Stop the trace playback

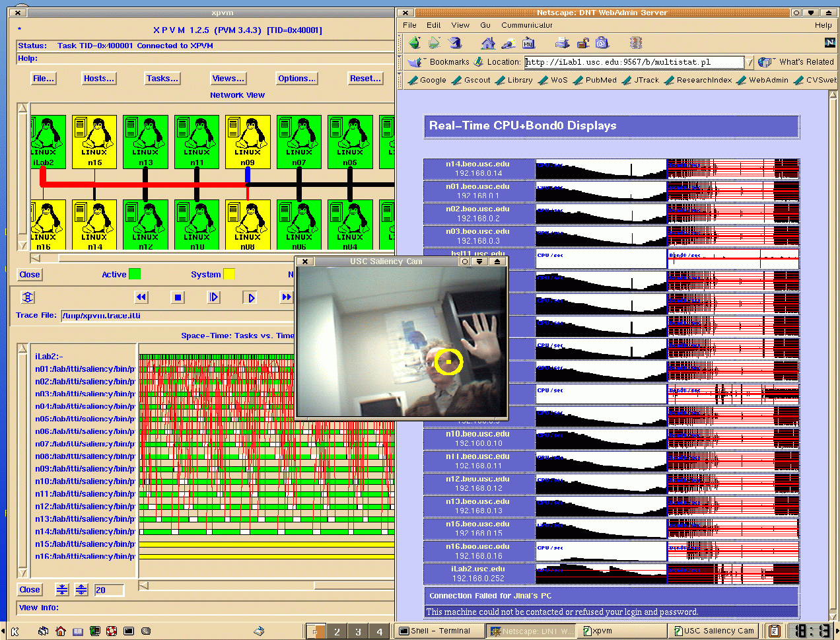coord(178,297)
